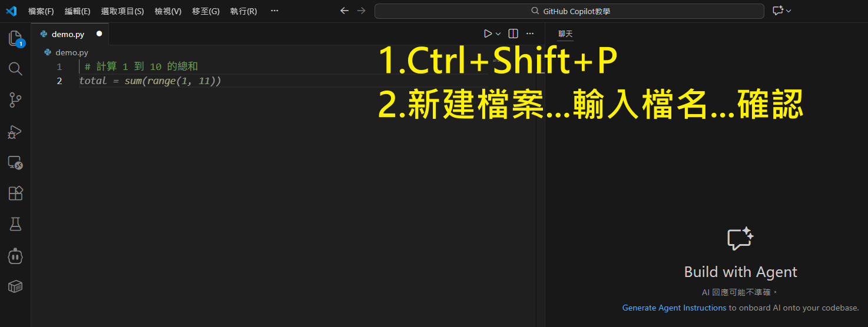
Task: Click the Run Python File play button
Action: click(488, 34)
